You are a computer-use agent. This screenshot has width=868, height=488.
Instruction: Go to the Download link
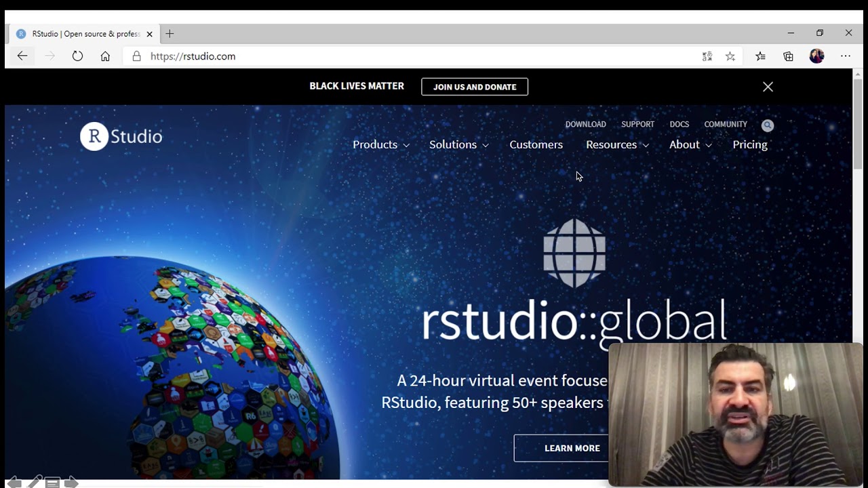pos(586,124)
